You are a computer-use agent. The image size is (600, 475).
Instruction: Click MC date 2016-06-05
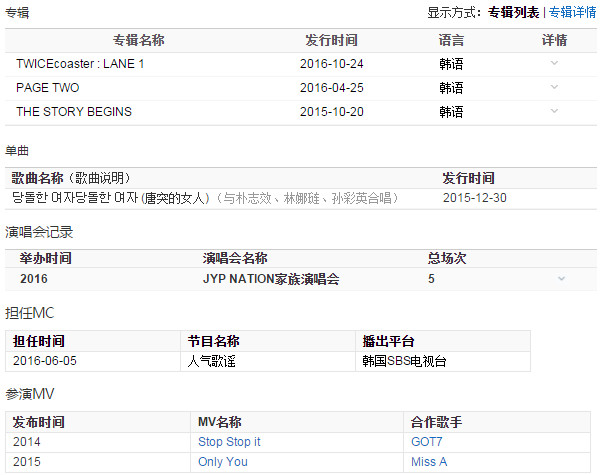pos(45,361)
